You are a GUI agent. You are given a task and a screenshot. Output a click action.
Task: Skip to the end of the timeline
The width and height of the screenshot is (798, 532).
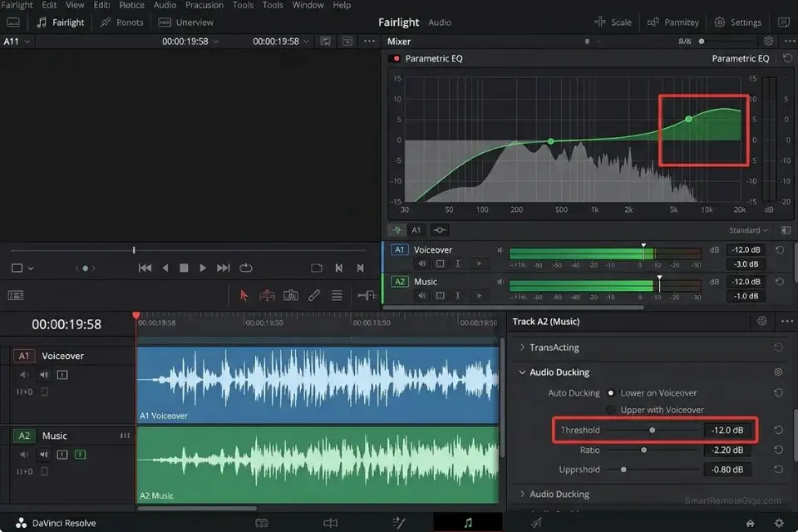pyautogui.click(x=223, y=268)
